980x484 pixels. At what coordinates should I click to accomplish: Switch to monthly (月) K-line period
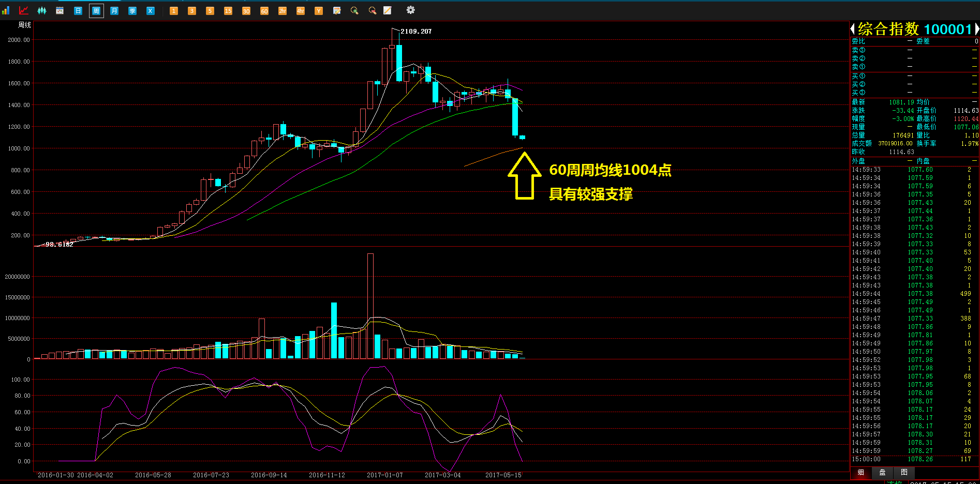tap(114, 10)
